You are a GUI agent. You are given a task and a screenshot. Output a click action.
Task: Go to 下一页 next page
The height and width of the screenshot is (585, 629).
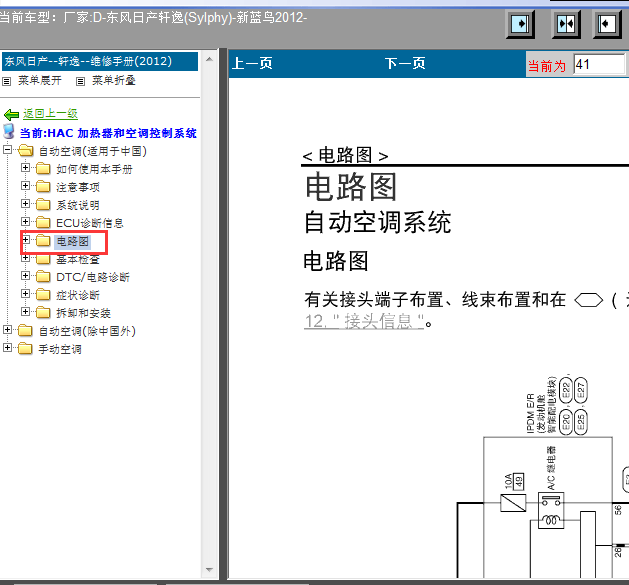pos(405,63)
